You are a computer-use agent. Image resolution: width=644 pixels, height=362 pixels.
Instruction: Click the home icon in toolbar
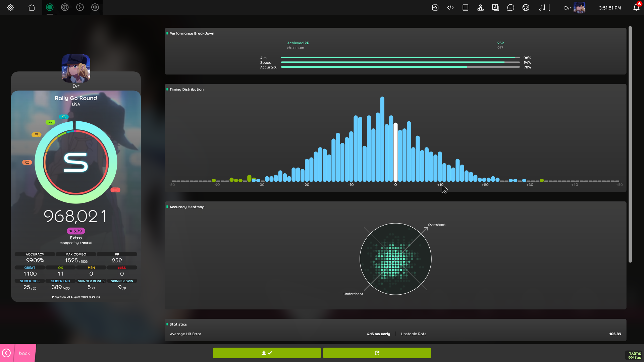(x=32, y=7)
